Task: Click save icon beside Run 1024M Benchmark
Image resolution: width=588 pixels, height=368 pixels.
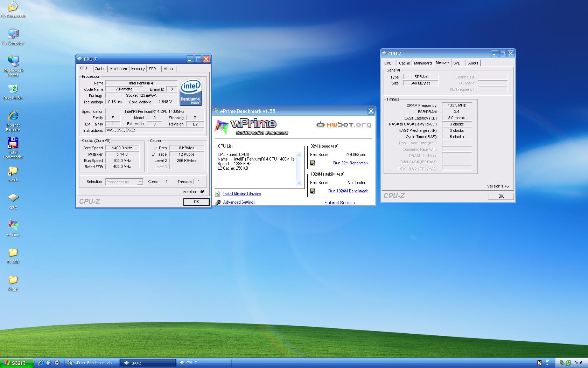Action: point(313,191)
